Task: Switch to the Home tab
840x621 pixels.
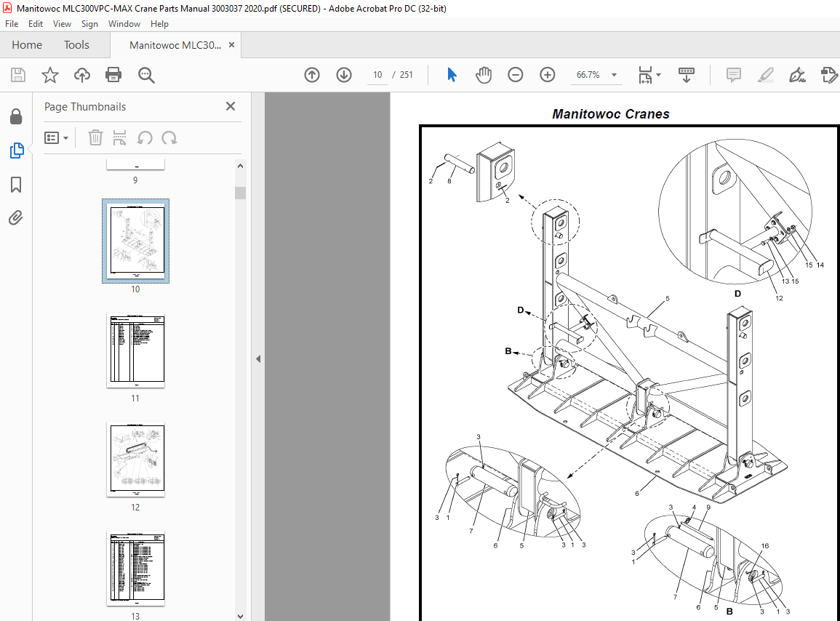Action: click(27, 45)
